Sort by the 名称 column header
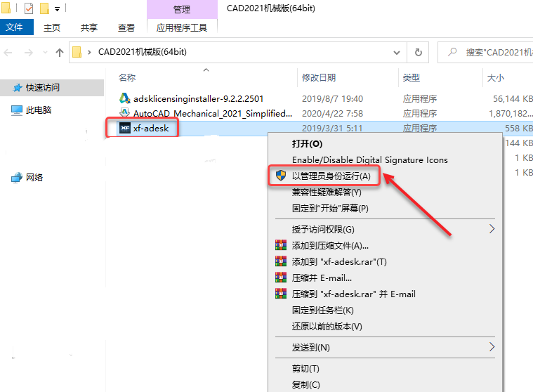Viewport: 533px width, 392px height. [x=127, y=77]
